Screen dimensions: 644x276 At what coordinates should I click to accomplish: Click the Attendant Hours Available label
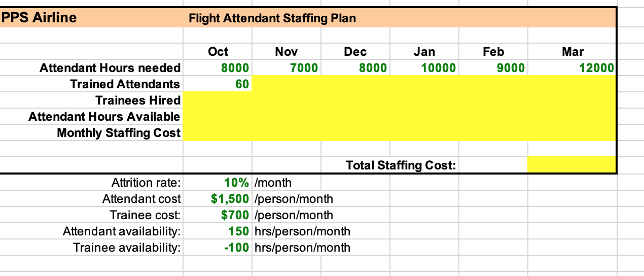[104, 117]
